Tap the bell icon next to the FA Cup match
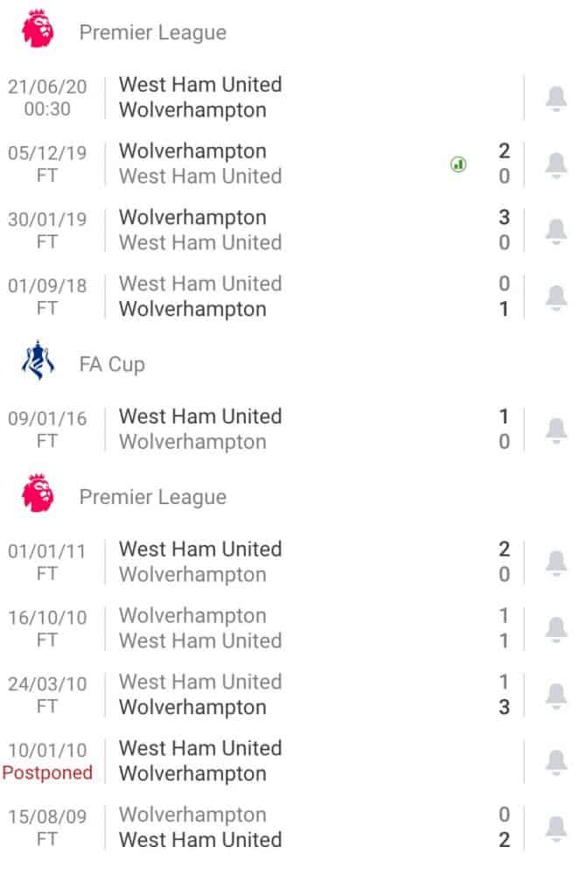This screenshot has height=896, width=588. (555, 429)
